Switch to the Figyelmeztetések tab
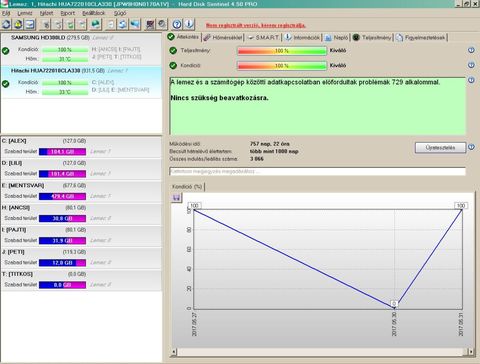The width and height of the screenshot is (480, 364). click(421, 37)
